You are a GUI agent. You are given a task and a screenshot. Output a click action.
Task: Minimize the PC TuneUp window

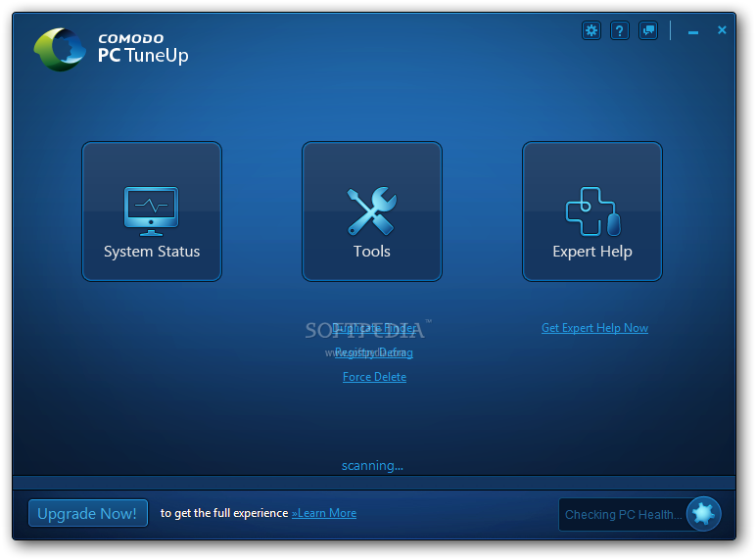(x=693, y=31)
